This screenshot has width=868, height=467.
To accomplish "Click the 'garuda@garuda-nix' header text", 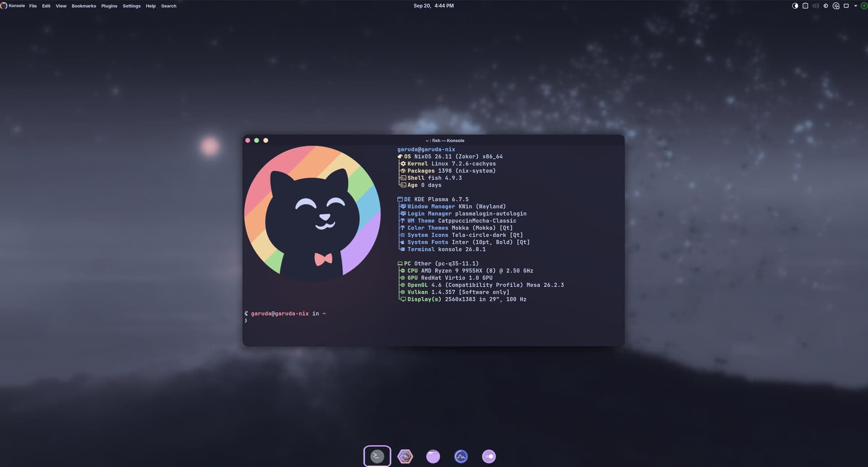I will click(x=426, y=149).
